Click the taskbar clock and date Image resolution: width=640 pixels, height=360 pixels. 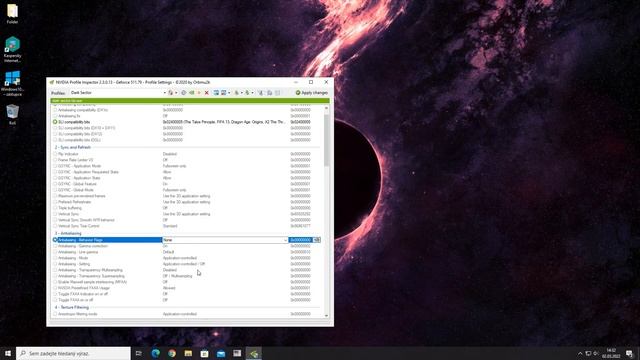[611, 353]
